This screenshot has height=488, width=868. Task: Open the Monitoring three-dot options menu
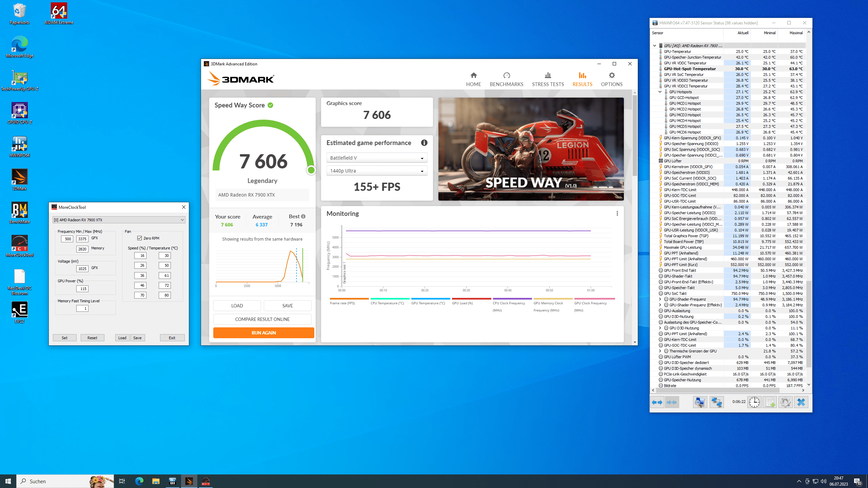click(x=617, y=213)
